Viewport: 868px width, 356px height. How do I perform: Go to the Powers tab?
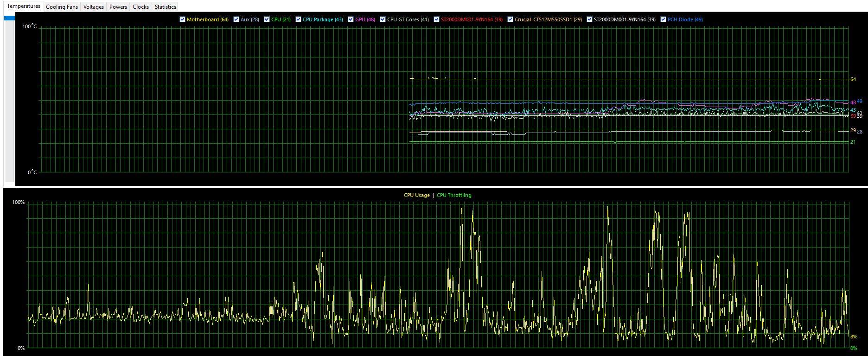coord(118,7)
